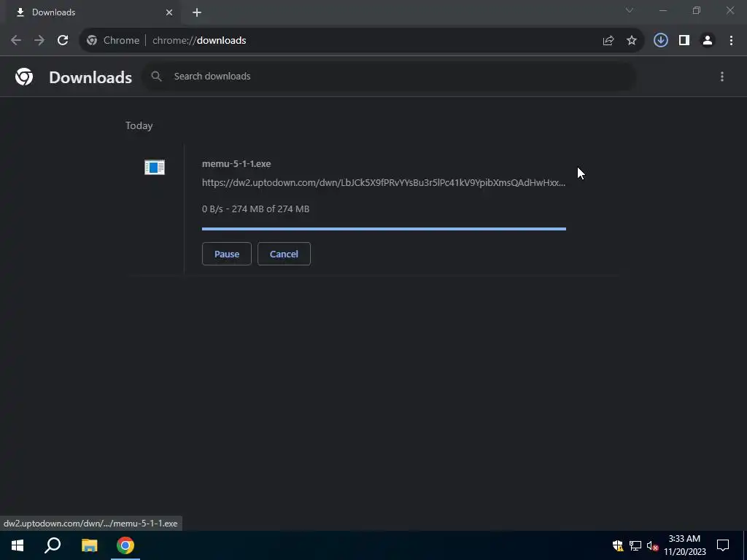Screen dimensions: 747x560
Task: Launch File Explorer from the taskbar
Action: [x=89, y=545]
